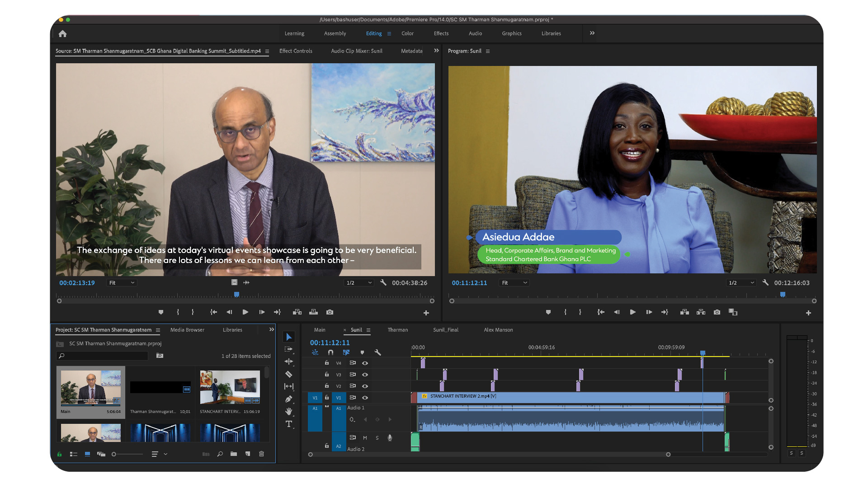Solo the Audio 1 track with S
Image resolution: width=868 pixels, height=488 pixels.
click(x=377, y=438)
